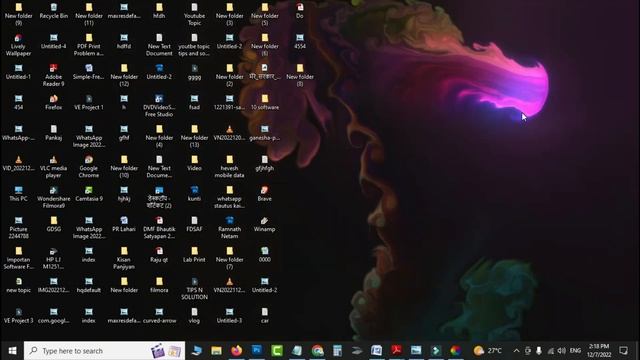Open File Explorer from the taskbar
The width and height of the screenshot is (640, 360).
tap(216, 351)
